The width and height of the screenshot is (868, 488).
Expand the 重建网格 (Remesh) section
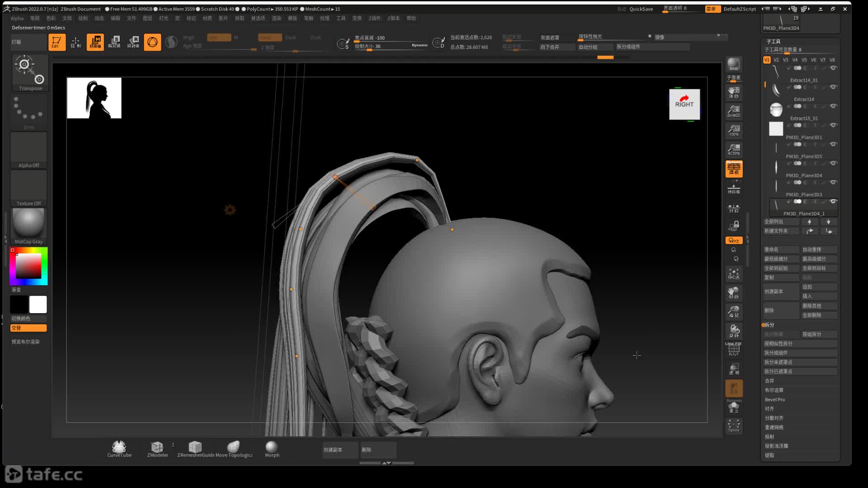click(x=774, y=427)
